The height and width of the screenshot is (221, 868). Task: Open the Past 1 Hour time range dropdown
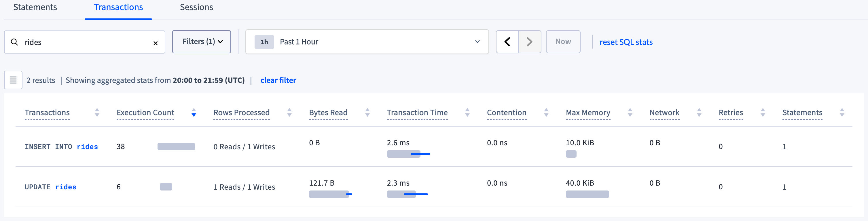coord(367,42)
